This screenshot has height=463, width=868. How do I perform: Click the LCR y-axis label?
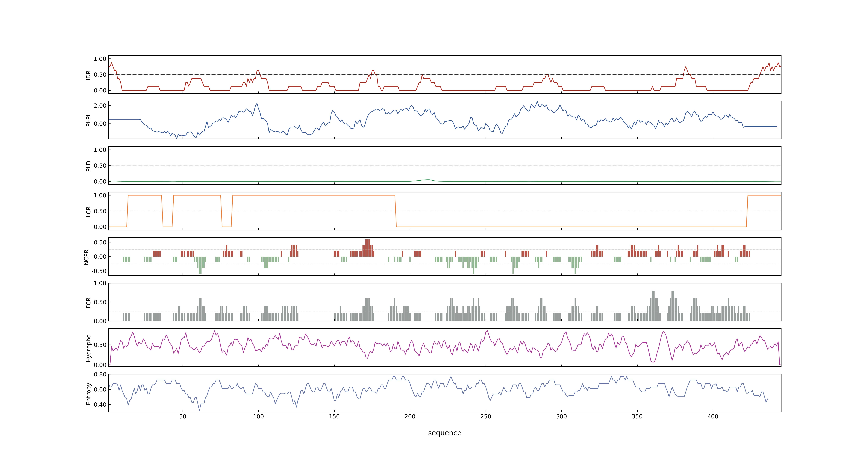[88, 211]
